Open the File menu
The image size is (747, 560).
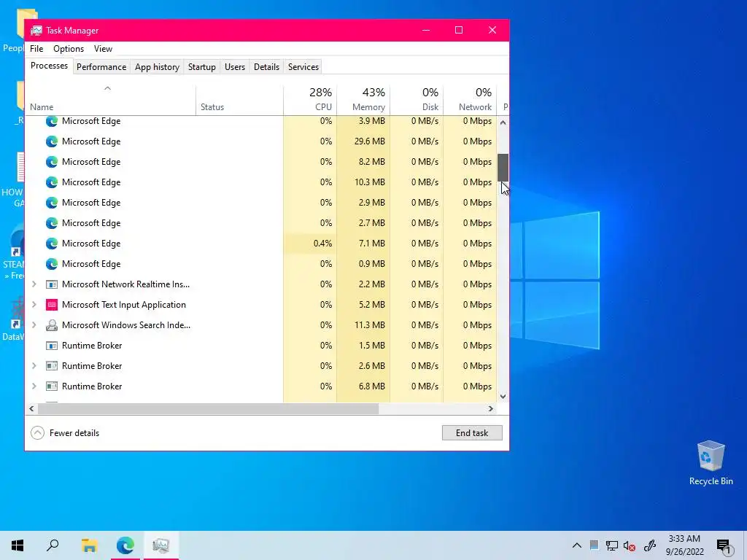pyautogui.click(x=36, y=49)
